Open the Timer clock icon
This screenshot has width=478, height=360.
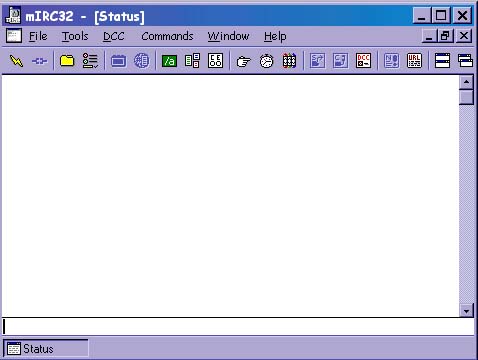click(266, 61)
